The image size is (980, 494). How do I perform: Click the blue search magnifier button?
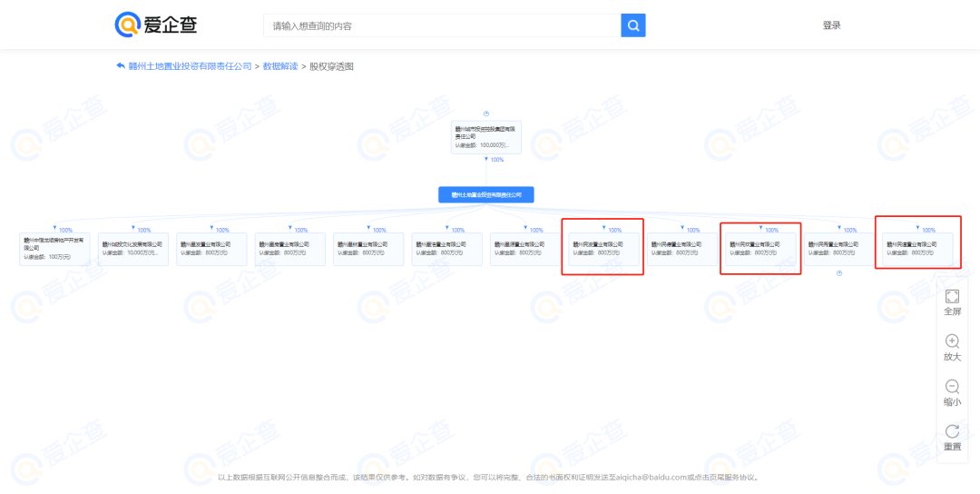pos(632,25)
